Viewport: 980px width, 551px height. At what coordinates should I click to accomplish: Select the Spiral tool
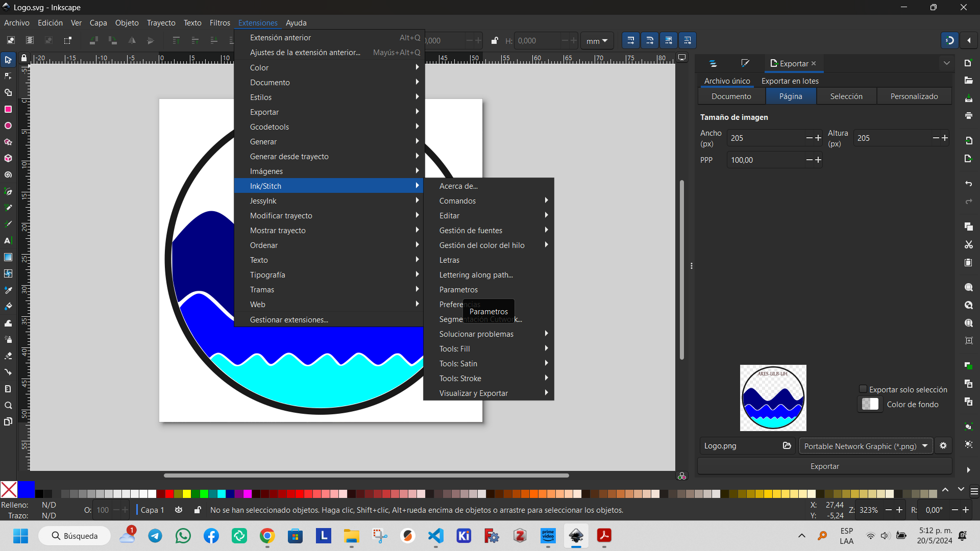coord(8,174)
